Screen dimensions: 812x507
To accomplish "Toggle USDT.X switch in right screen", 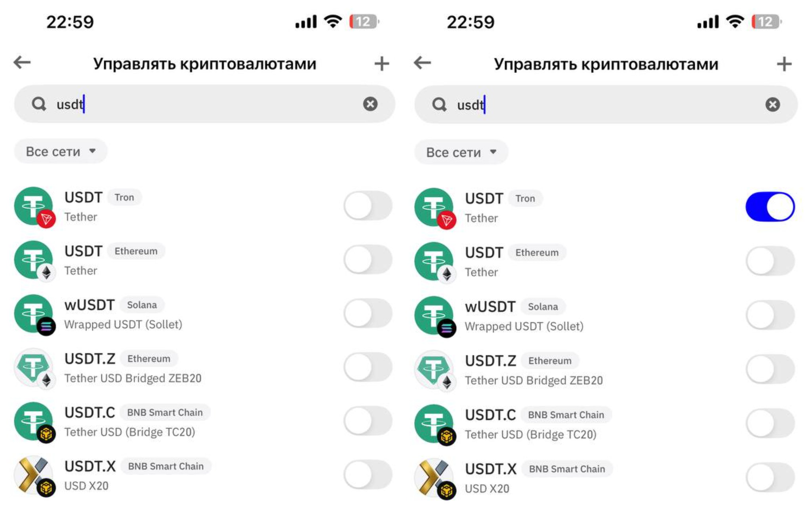I will tap(770, 477).
